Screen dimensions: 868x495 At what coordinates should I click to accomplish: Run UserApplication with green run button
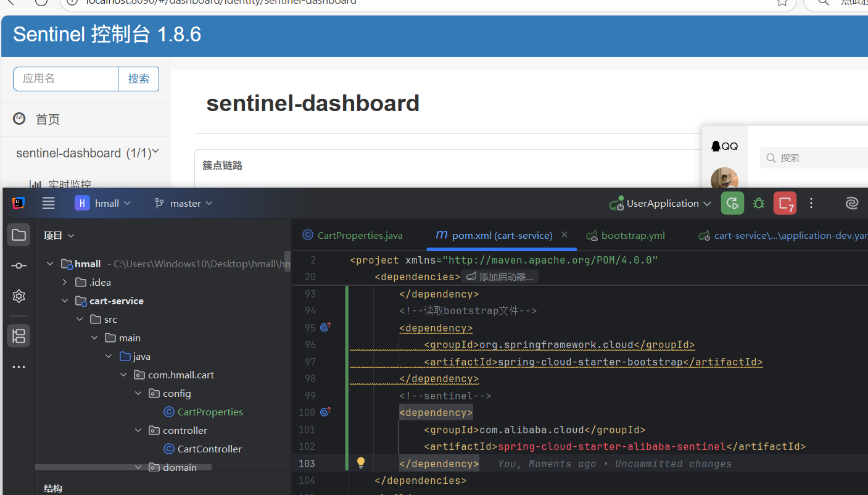pyautogui.click(x=732, y=203)
